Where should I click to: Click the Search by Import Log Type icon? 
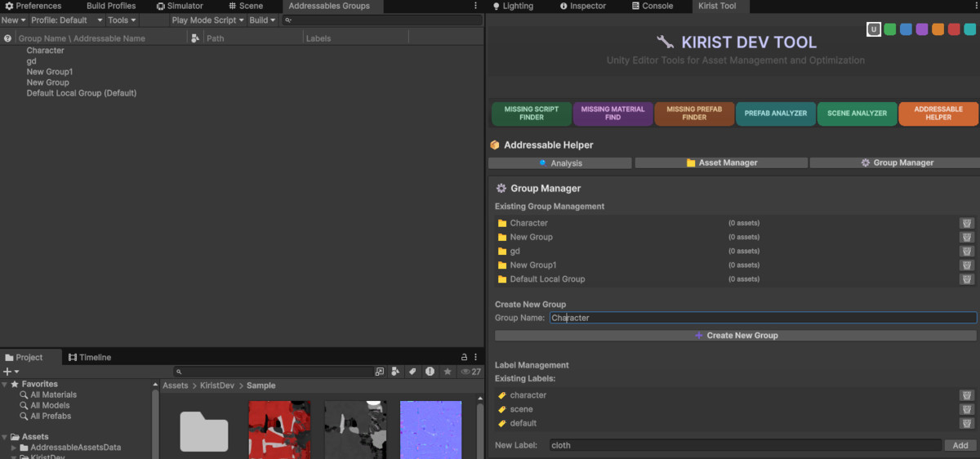point(430,372)
